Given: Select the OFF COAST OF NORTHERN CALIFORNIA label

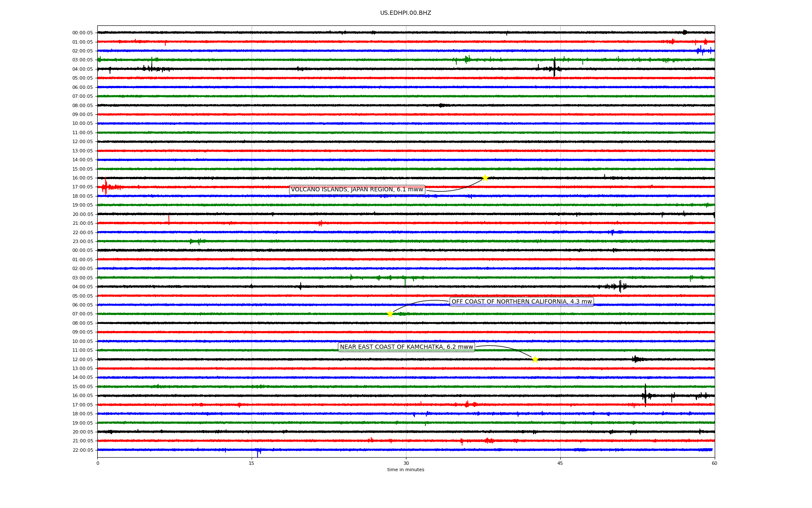Looking at the screenshot, I should (521, 302).
